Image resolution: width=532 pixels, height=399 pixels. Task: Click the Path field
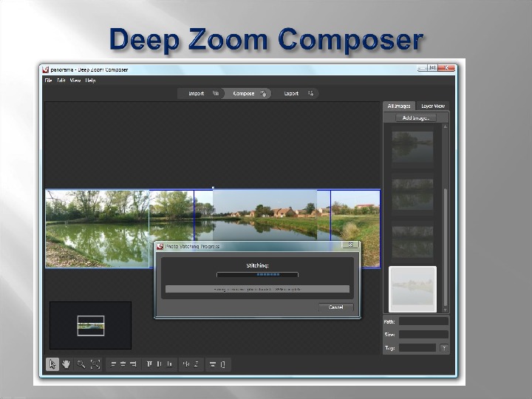(x=423, y=321)
